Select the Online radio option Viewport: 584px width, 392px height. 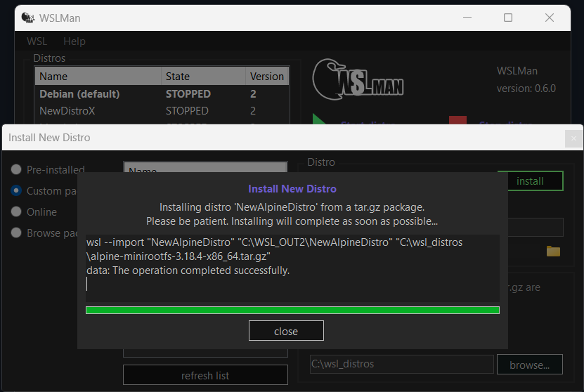click(x=16, y=212)
